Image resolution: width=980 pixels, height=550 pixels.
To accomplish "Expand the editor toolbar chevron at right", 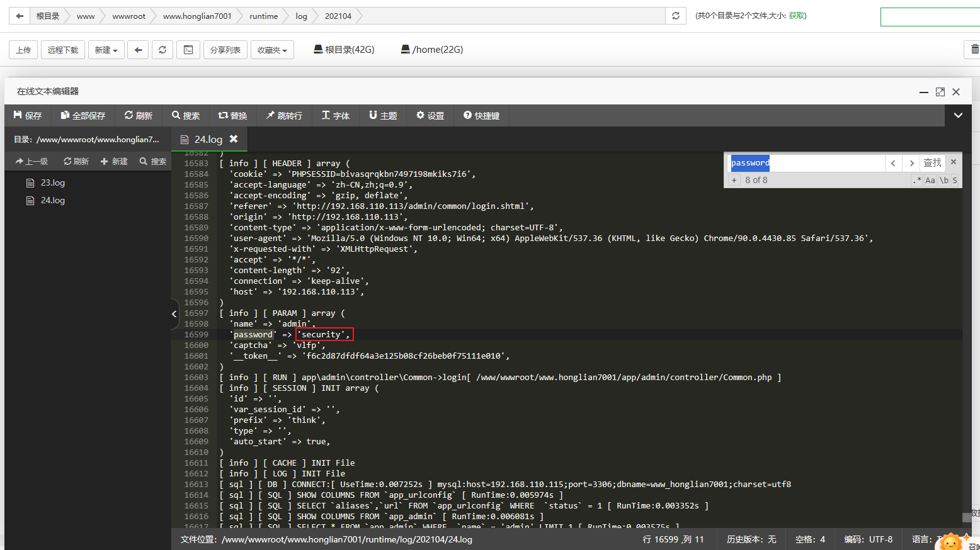I will point(958,115).
